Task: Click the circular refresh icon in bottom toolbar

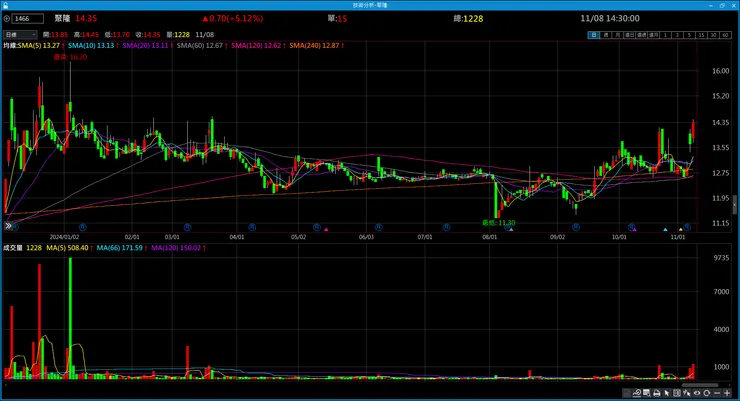Action: click(706, 393)
